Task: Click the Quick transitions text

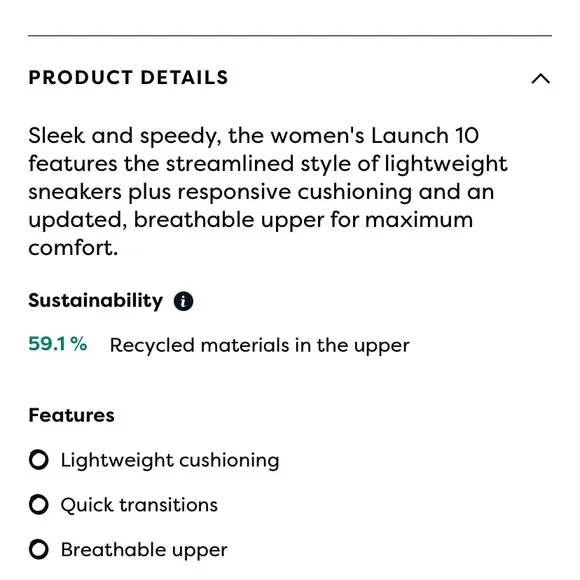Action: pos(139,505)
